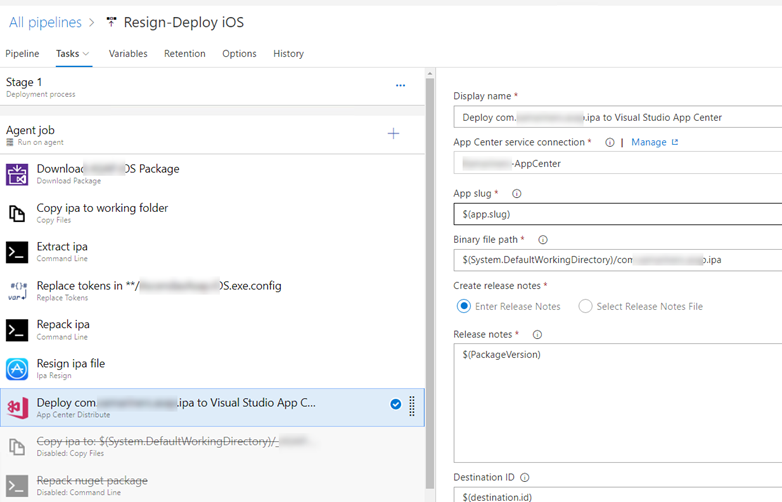This screenshot has height=502, width=782.
Task: Click the App Center Distribute task icon
Action: pos(17,408)
